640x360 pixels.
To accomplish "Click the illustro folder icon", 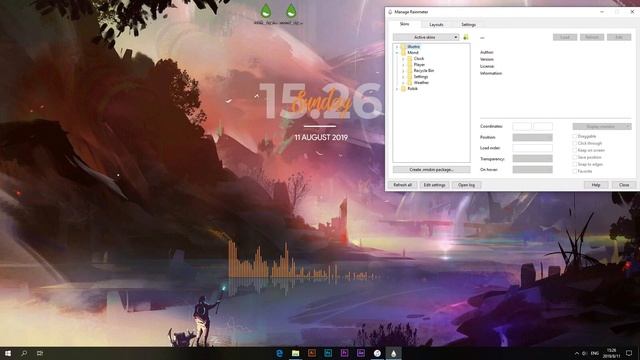I will pyautogui.click(x=403, y=47).
